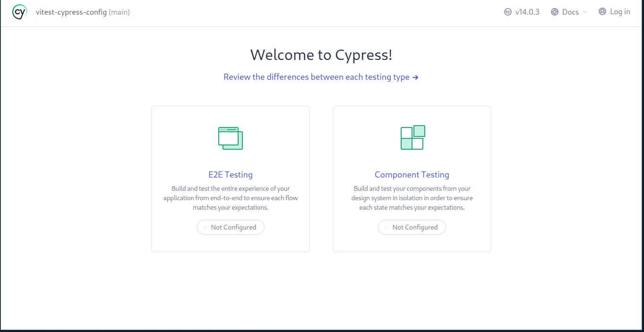
Task: Click the globe icon next to Docs
Action: 555,11
